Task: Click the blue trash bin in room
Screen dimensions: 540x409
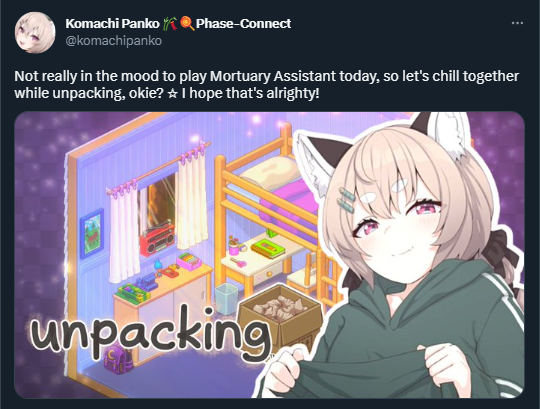Action: coord(226,298)
